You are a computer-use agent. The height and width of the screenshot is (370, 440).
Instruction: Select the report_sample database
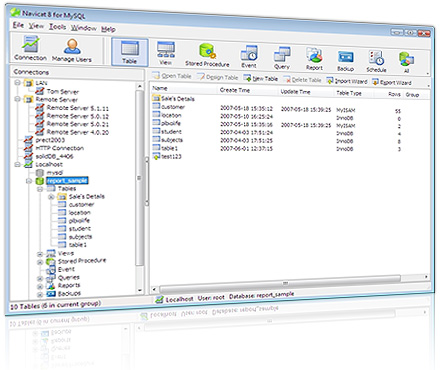click(67, 181)
